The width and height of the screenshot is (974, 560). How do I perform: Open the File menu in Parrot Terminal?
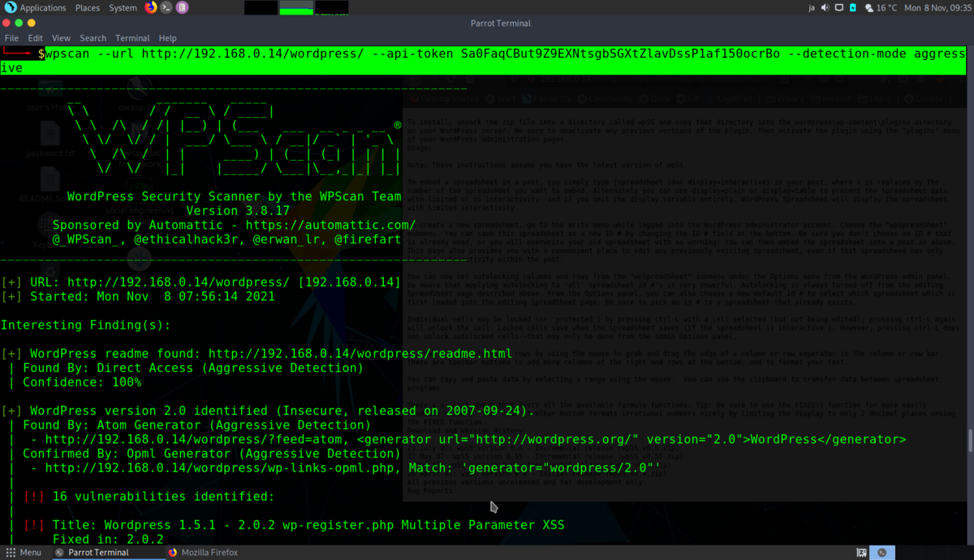(x=12, y=38)
